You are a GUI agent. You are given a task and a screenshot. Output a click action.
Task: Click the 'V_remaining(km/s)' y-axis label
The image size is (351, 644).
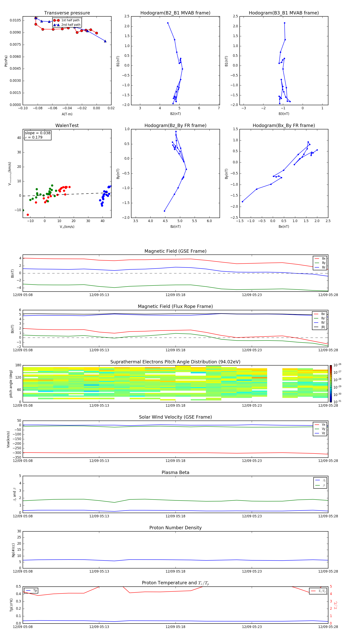point(10,173)
